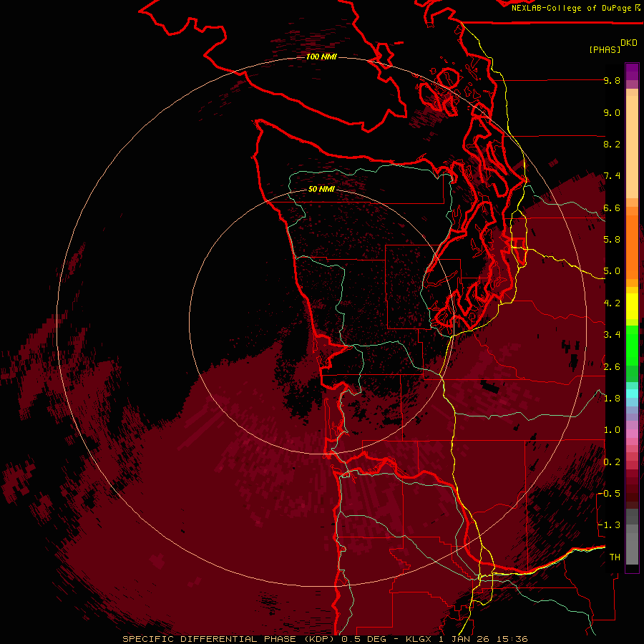Viewport: 644px width, 644px height.
Task: Pick the pink band of the color bar
Action: point(632,434)
